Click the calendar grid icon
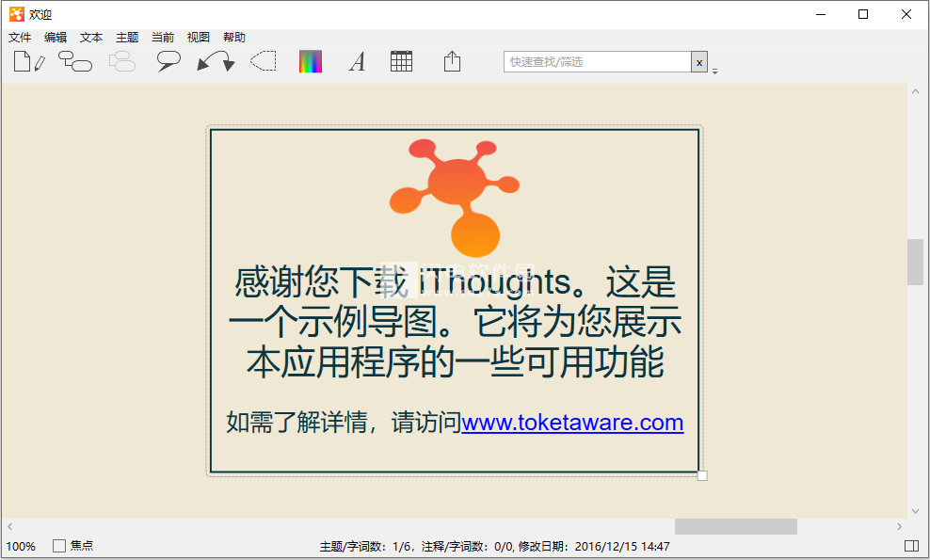 pos(402,61)
